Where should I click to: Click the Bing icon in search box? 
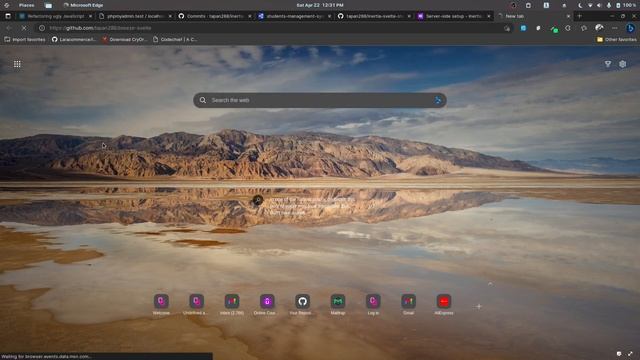(438, 100)
